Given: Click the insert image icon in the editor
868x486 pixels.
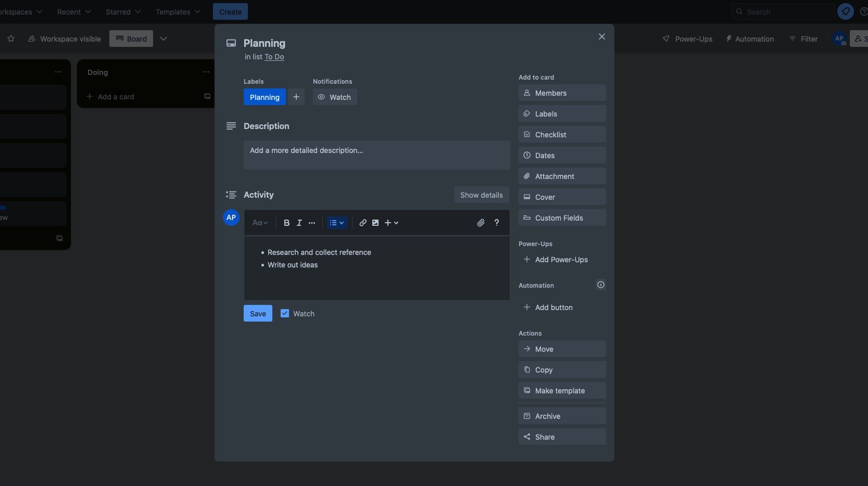Looking at the screenshot, I should tap(375, 223).
